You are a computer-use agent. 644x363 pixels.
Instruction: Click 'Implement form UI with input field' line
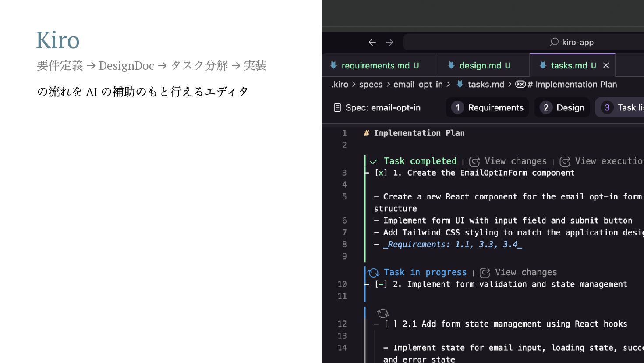pyautogui.click(x=503, y=221)
